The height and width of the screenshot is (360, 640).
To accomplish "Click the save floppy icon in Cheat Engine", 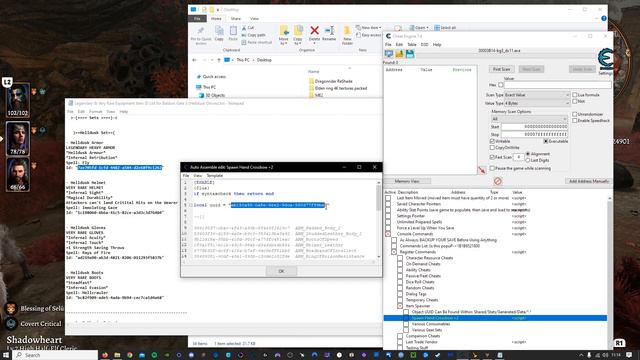I will (410, 54).
